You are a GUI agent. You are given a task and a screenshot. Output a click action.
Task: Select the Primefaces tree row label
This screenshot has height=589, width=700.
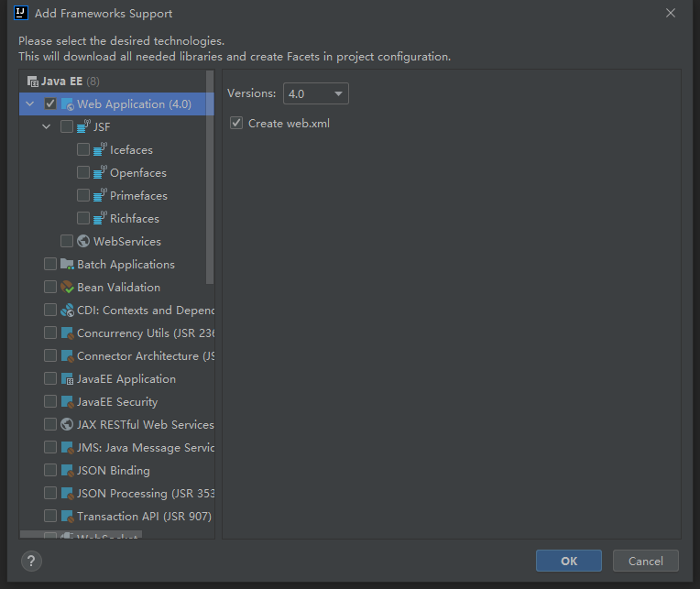(138, 195)
